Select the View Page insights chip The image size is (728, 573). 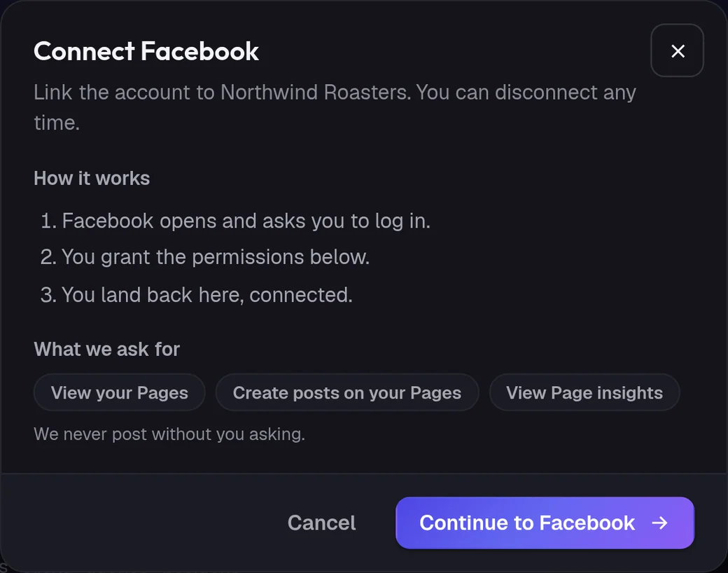coord(584,393)
